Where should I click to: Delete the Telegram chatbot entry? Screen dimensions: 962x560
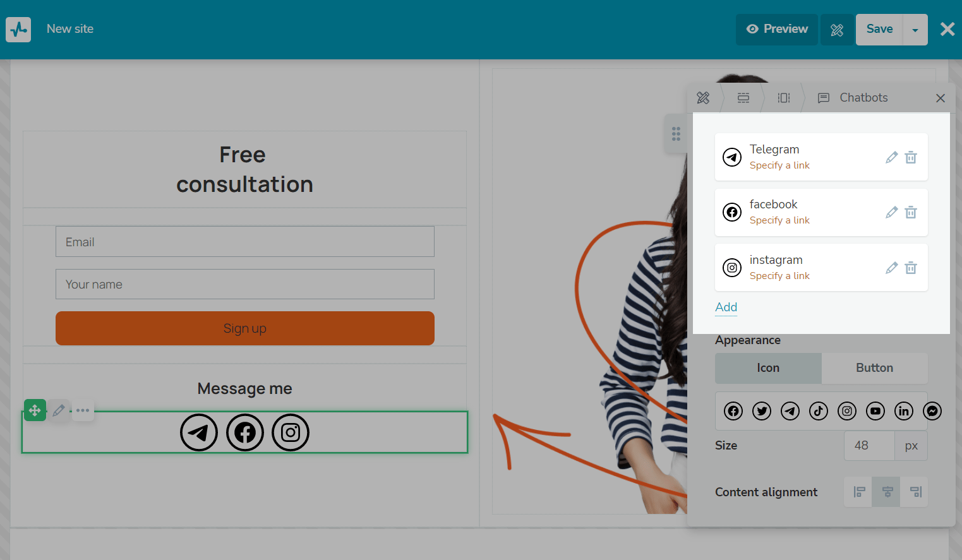click(x=911, y=157)
